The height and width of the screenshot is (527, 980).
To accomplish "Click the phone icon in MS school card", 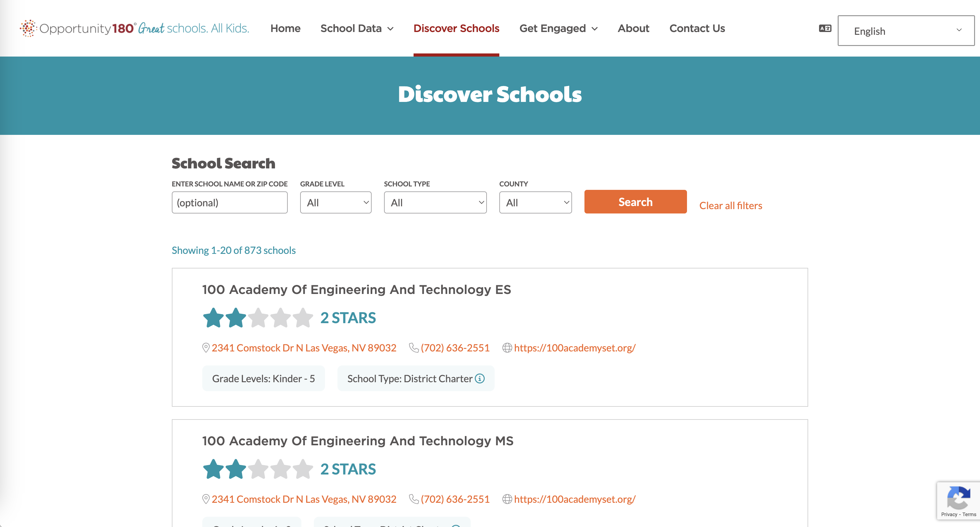I will pos(414,499).
